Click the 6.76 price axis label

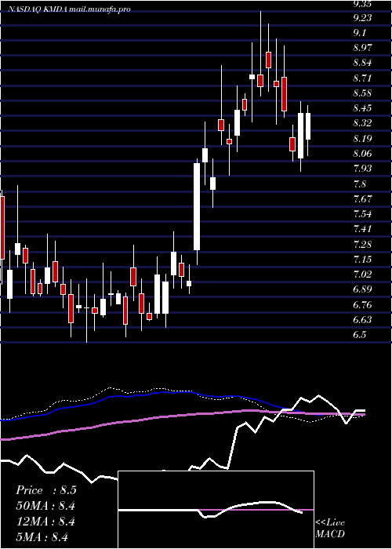click(362, 304)
